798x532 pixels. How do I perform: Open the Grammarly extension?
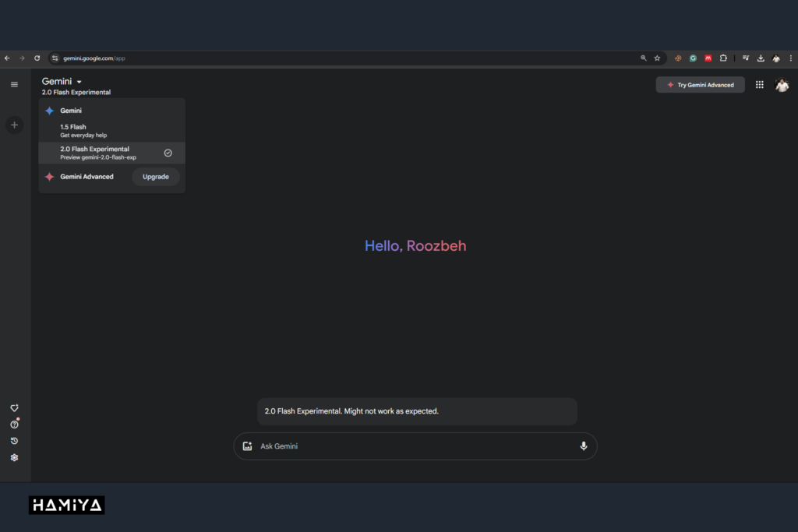693,58
